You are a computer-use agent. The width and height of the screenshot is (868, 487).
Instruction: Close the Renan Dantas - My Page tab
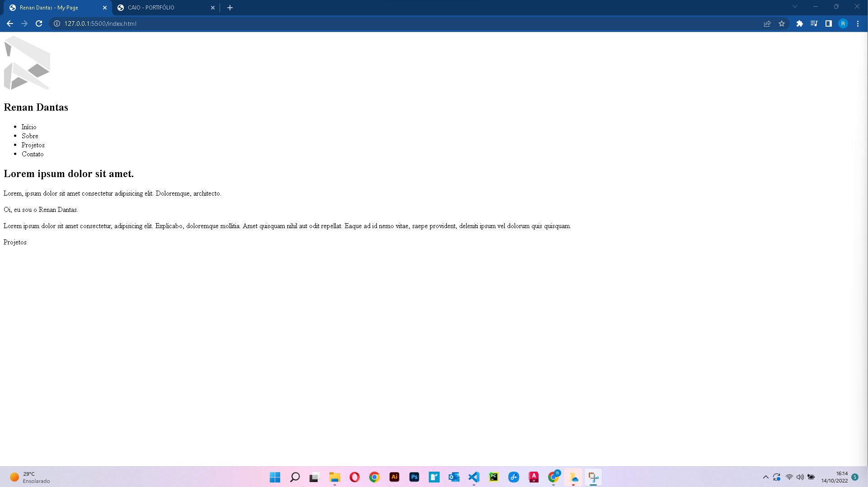(x=105, y=8)
